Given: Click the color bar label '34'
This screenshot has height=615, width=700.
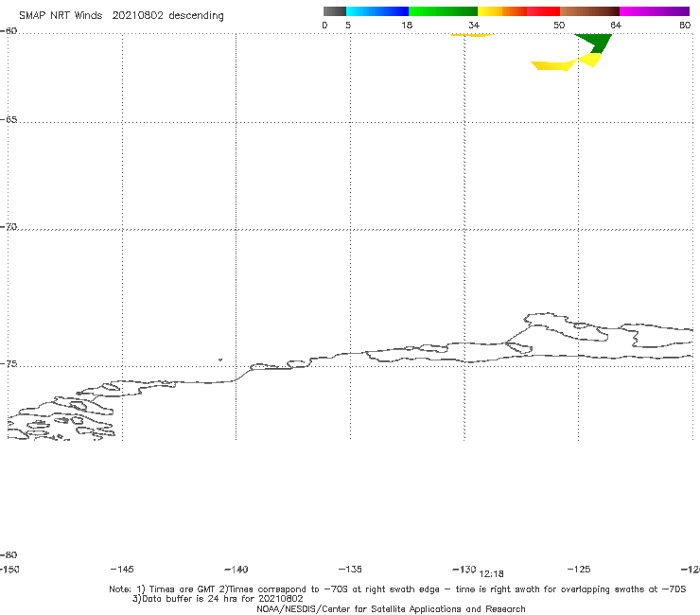Looking at the screenshot, I should [474, 26].
